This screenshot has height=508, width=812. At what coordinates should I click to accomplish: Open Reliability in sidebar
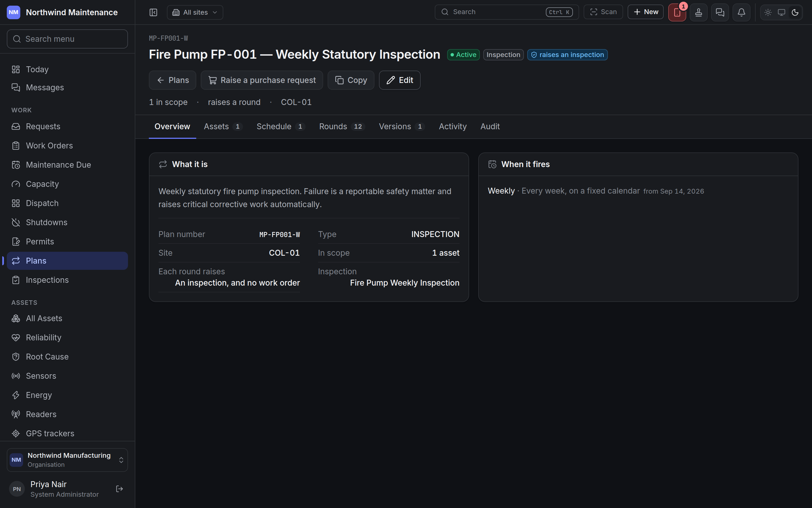click(67, 337)
